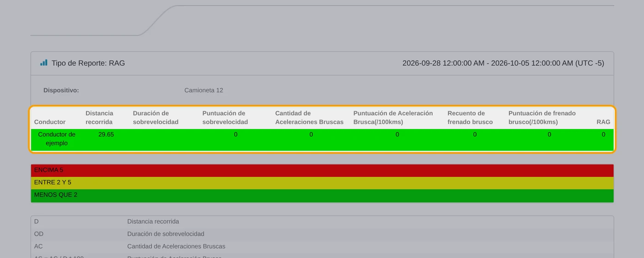
Task: Select the 'Conductor de ejemplo' row cell
Action: tap(57, 139)
